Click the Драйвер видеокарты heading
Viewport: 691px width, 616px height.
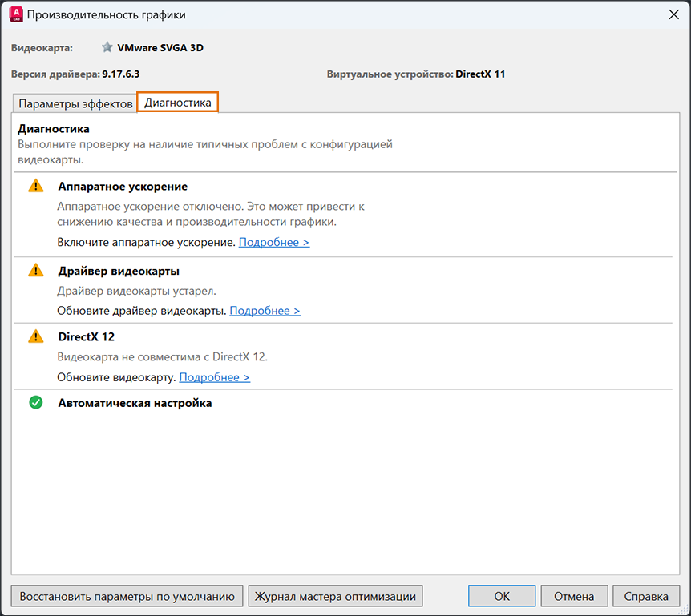119,271
